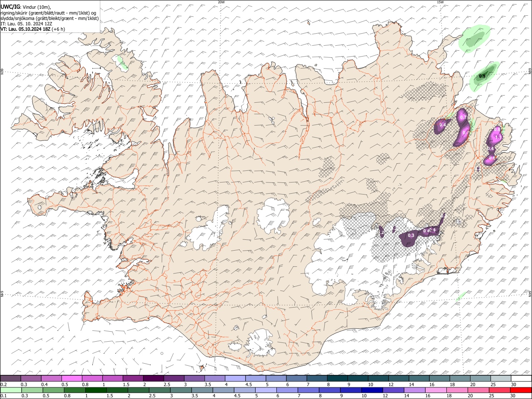Click the light green rain patch off the northeast coast
This screenshot has height=399, width=532.
[x=474, y=39]
